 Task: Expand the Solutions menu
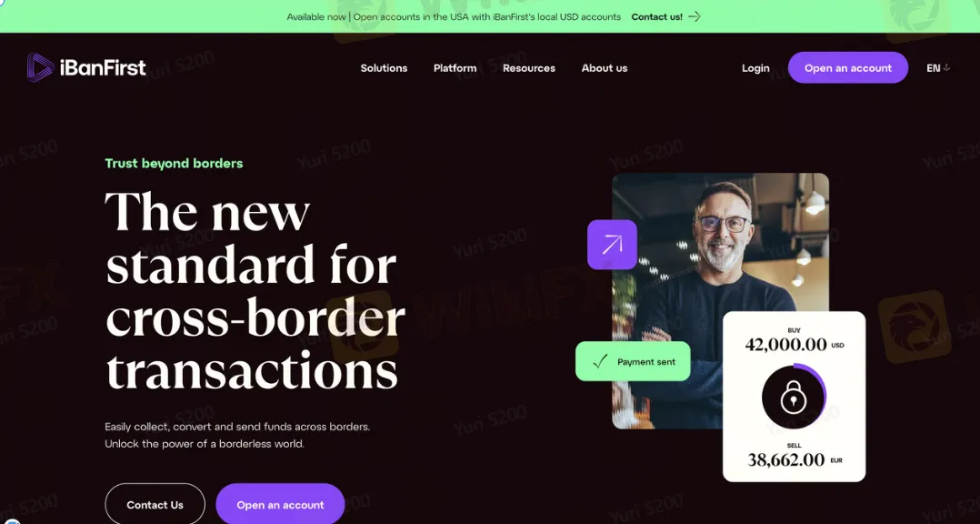click(384, 68)
